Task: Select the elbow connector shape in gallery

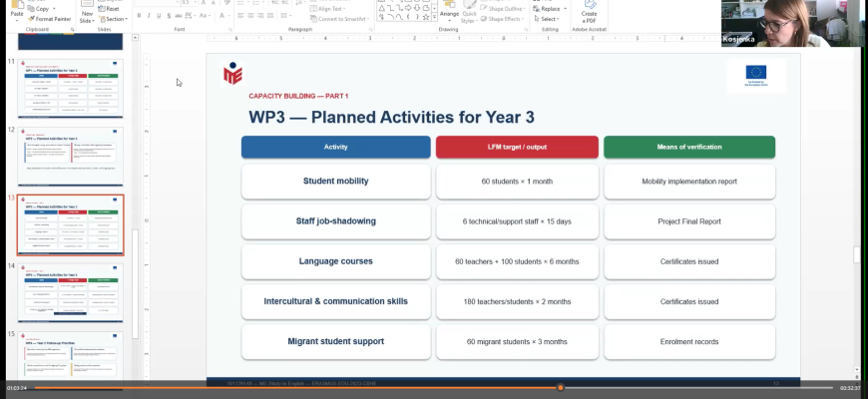Action: (391, 8)
